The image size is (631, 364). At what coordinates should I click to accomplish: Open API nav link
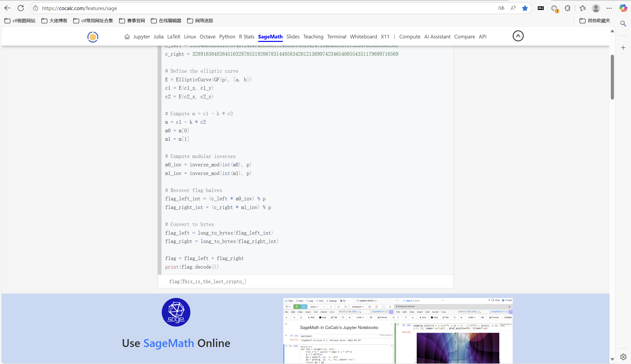click(483, 37)
